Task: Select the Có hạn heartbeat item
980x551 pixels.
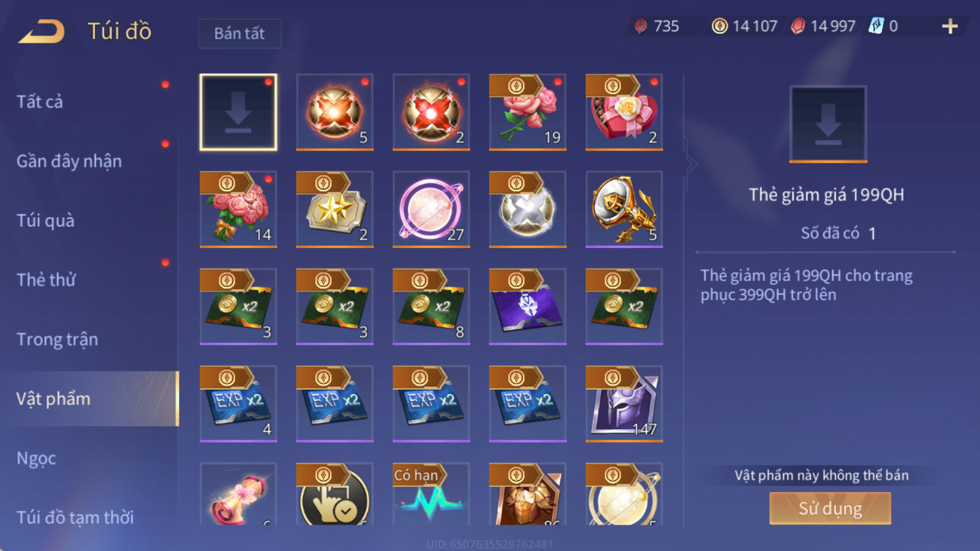Action: coord(431,494)
